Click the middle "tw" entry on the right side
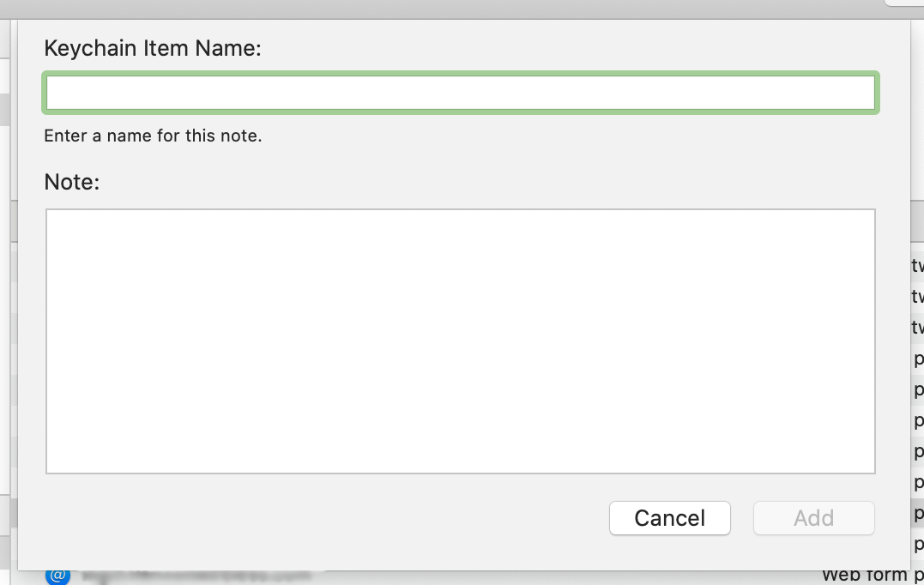 [x=916, y=296]
